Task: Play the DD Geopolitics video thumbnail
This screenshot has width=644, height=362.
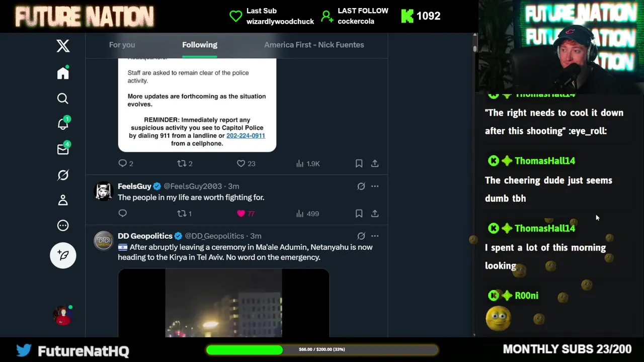Action: point(223,303)
